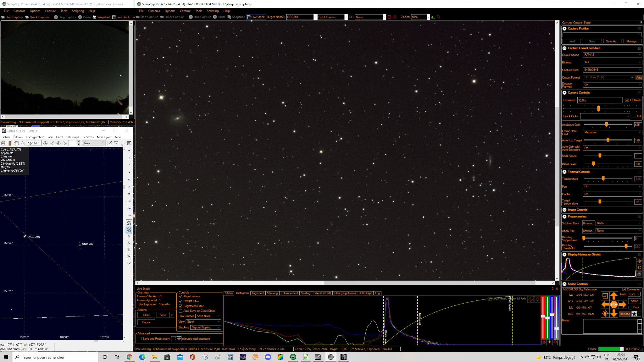
Task: Click the Save button in Live Stack Actions
Action: coord(163,315)
